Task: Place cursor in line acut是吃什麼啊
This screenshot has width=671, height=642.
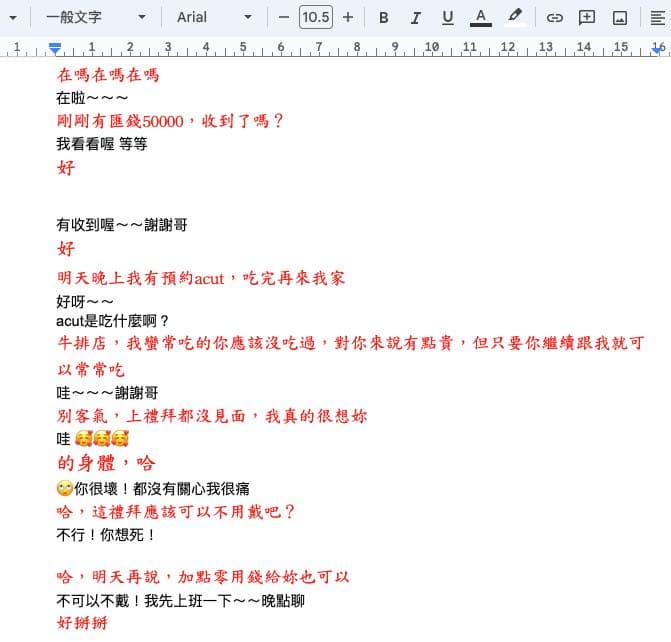Action: [x=113, y=321]
